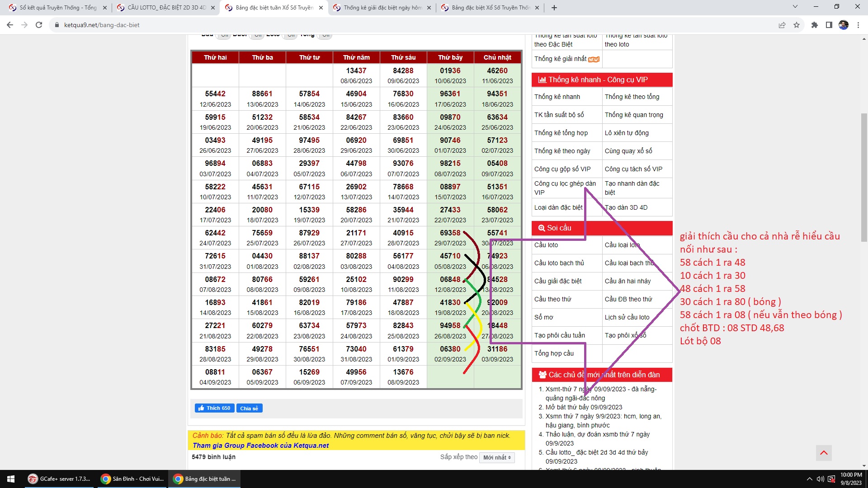Open the taskbar clock and date
Image resolution: width=868 pixels, height=488 pixels.
point(851,479)
